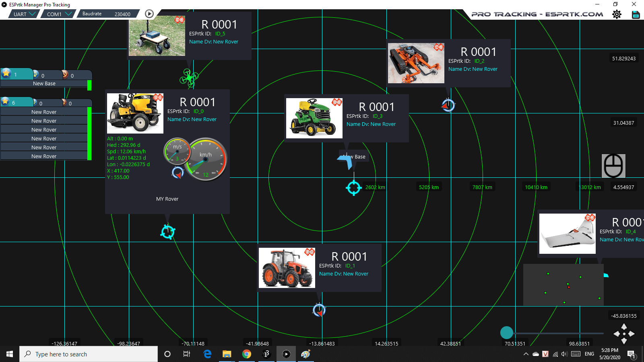Select the green drone icon on the radar
The width and height of the screenshot is (644, 362).
tap(189, 77)
